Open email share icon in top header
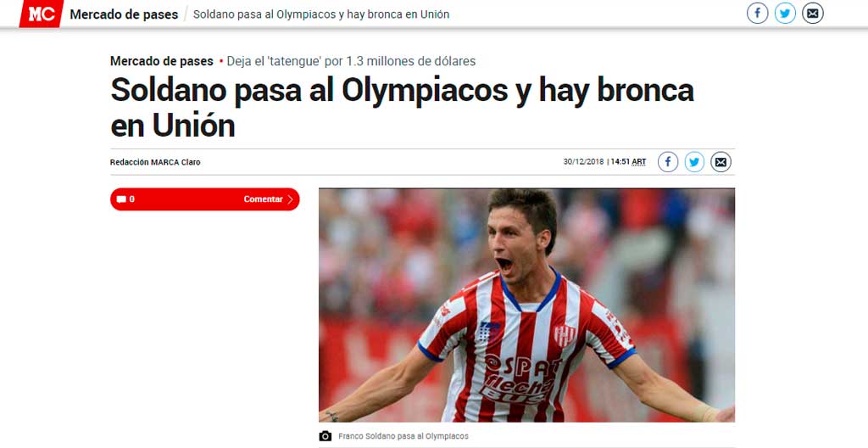 [x=813, y=13]
